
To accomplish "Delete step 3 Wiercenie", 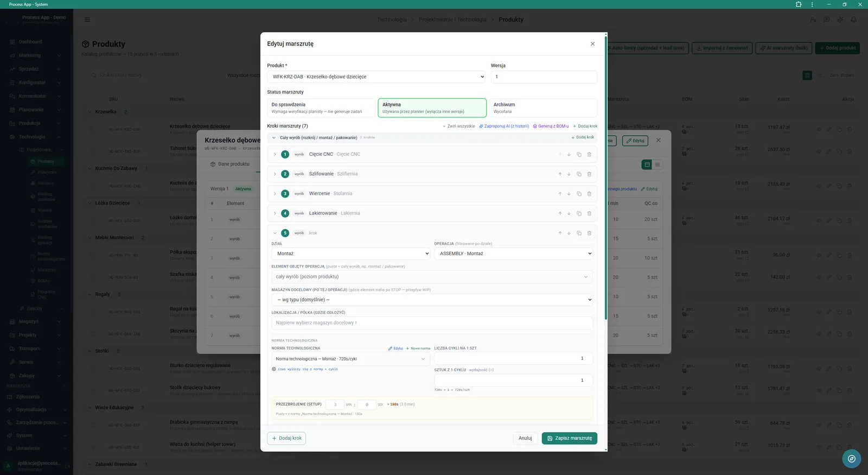I will 589,194.
